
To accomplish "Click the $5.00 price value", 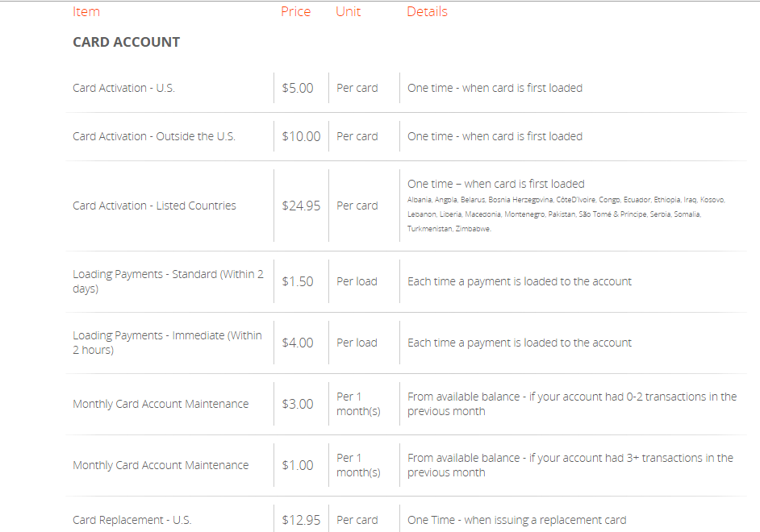I will coord(298,88).
